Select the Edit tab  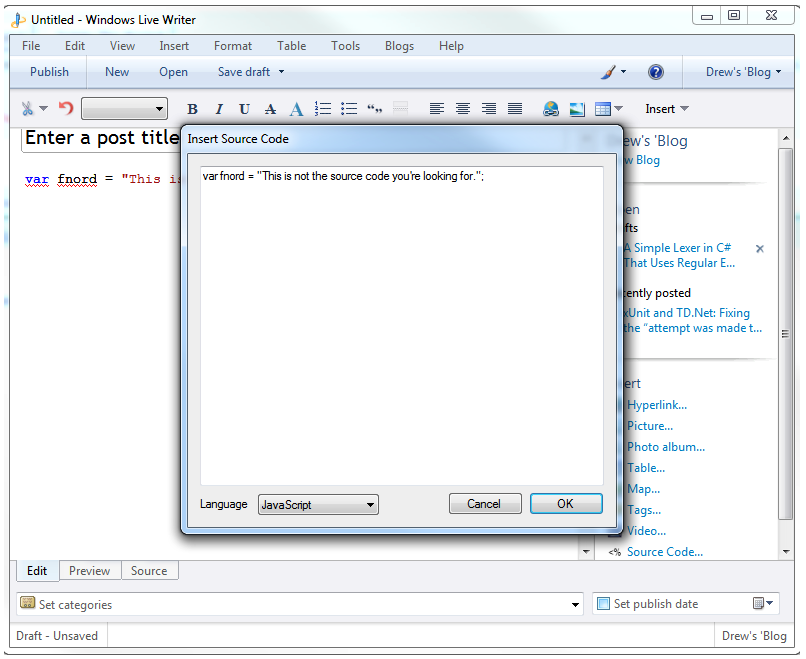coord(37,571)
